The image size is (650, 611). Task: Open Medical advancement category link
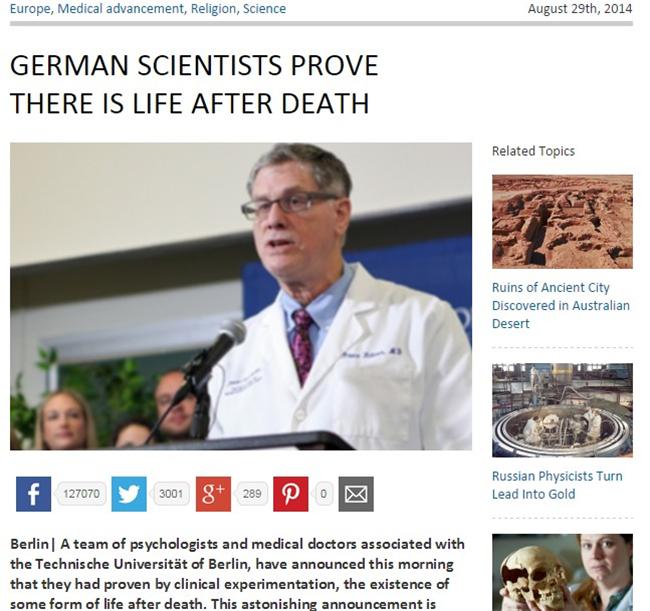(121, 8)
